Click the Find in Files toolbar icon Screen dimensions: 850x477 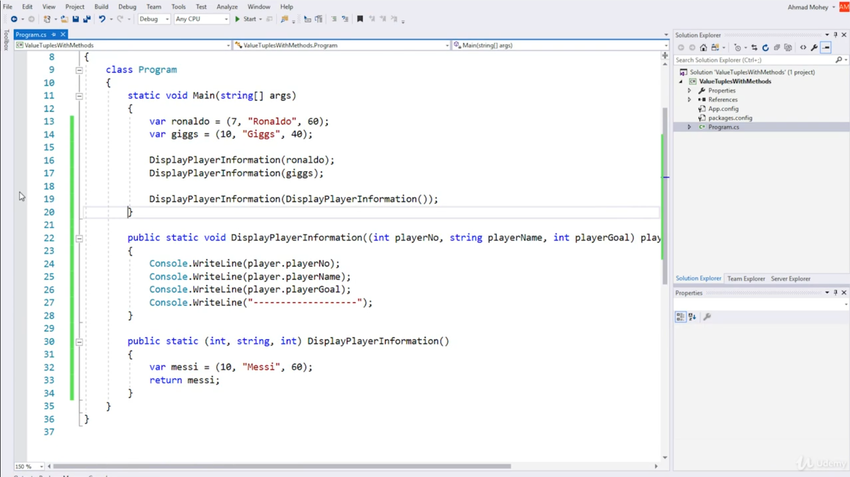pyautogui.click(x=285, y=19)
